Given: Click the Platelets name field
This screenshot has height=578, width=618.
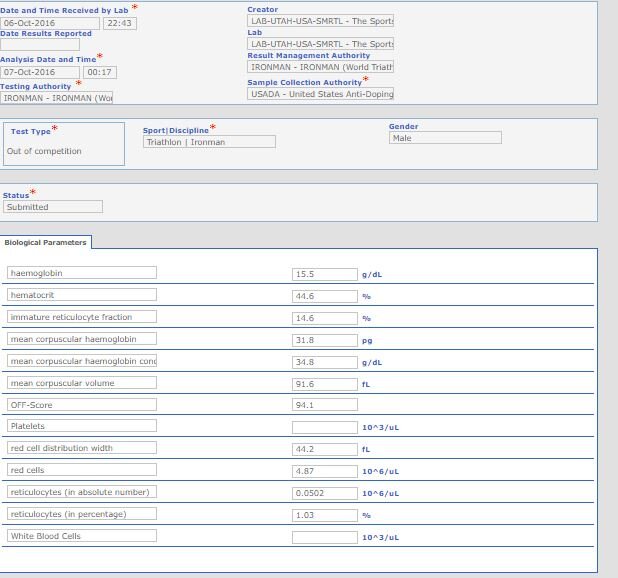Looking at the screenshot, I should tap(82, 426).
